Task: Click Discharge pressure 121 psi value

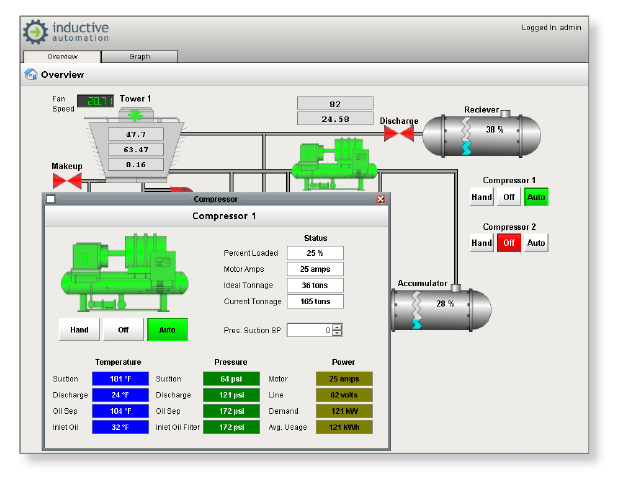Action: click(231, 395)
